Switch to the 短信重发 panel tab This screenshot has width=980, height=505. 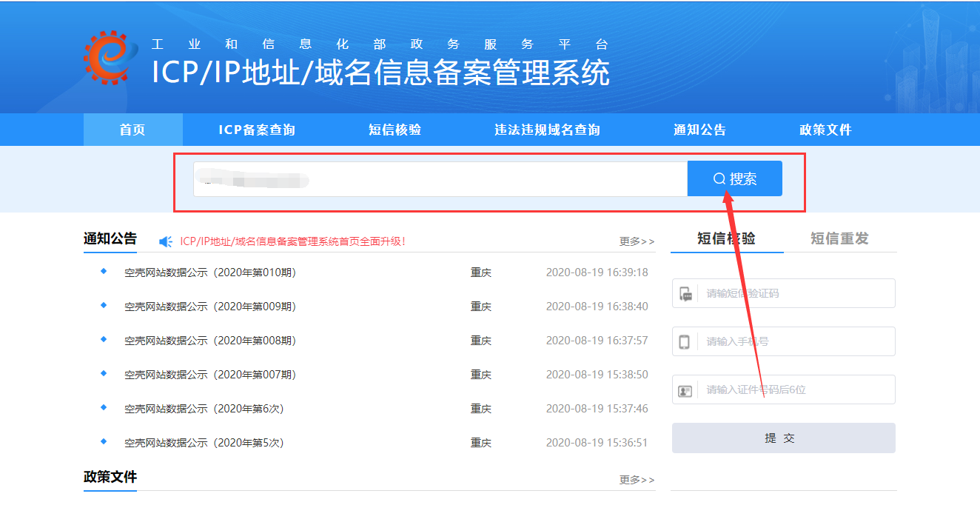tap(840, 238)
